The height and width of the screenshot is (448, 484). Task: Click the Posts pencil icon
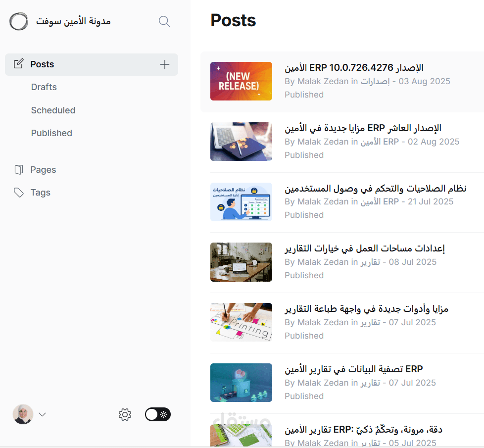click(x=19, y=63)
